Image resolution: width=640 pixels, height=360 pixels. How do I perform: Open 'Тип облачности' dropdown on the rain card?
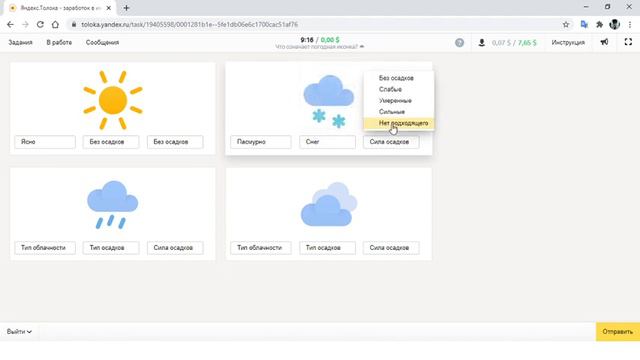click(x=45, y=248)
